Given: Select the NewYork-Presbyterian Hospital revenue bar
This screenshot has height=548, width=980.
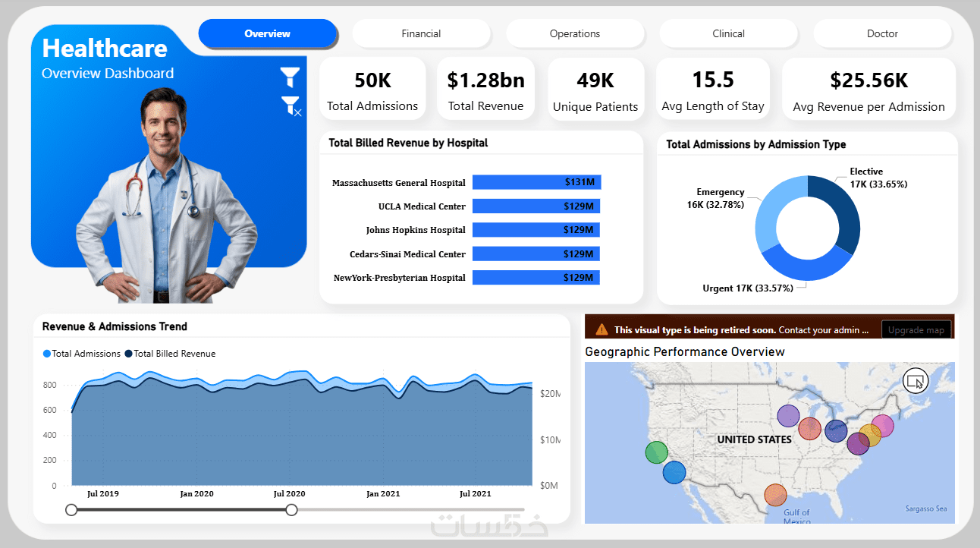Looking at the screenshot, I should click(x=536, y=278).
